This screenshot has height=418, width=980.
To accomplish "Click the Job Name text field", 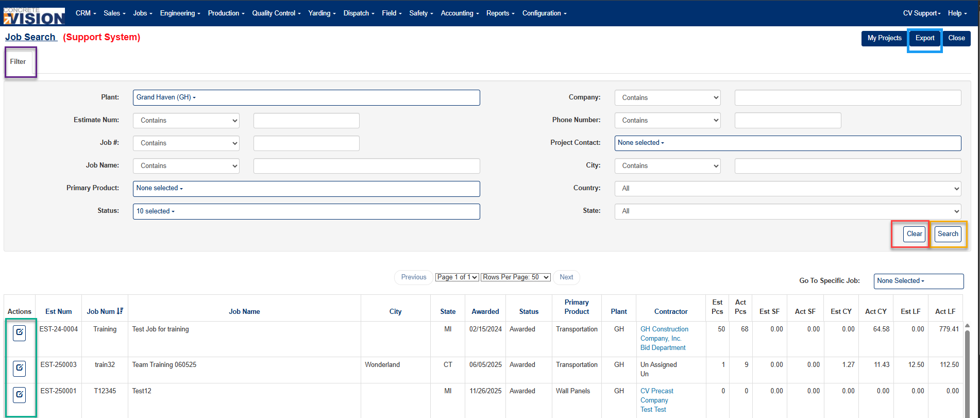I will (366, 166).
